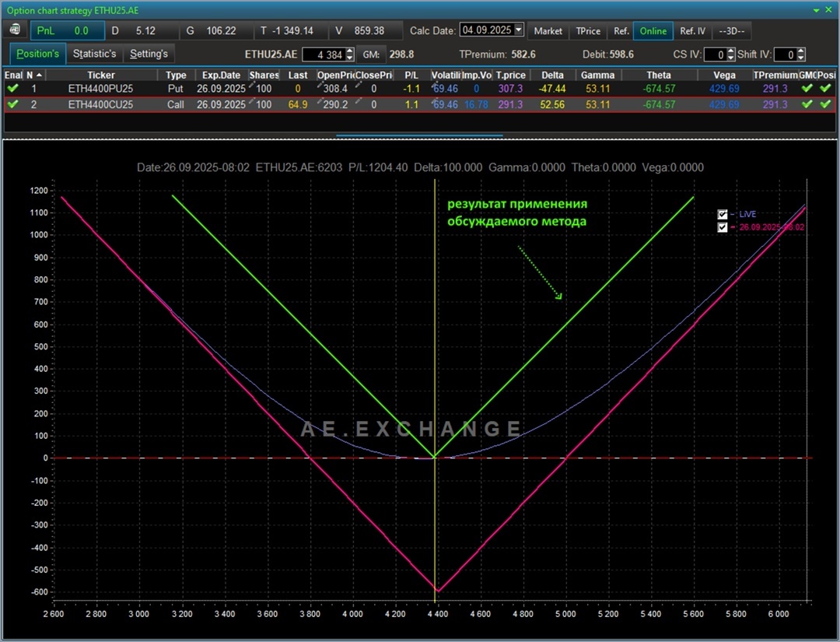Toggle Enabled checkmark for ETH4400CU25 row
This screenshot has width=840, height=642.
13,104
